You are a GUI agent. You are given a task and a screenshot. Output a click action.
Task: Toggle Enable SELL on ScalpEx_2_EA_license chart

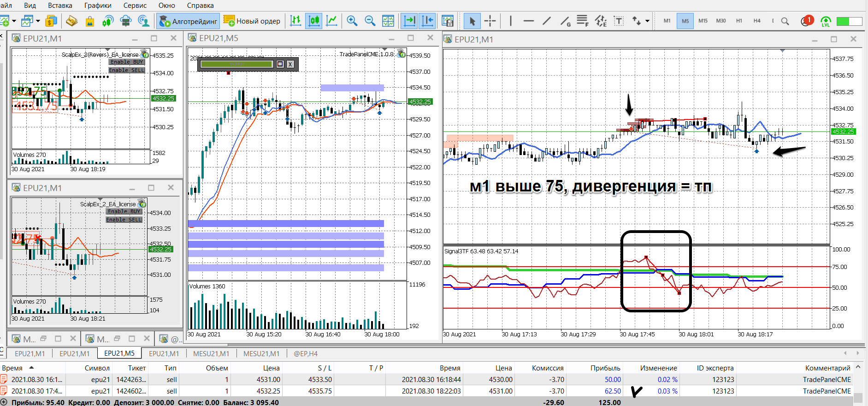pyautogui.click(x=124, y=220)
